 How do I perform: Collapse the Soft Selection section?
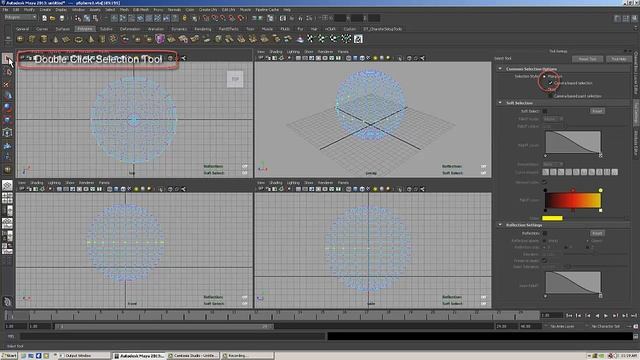[500, 103]
